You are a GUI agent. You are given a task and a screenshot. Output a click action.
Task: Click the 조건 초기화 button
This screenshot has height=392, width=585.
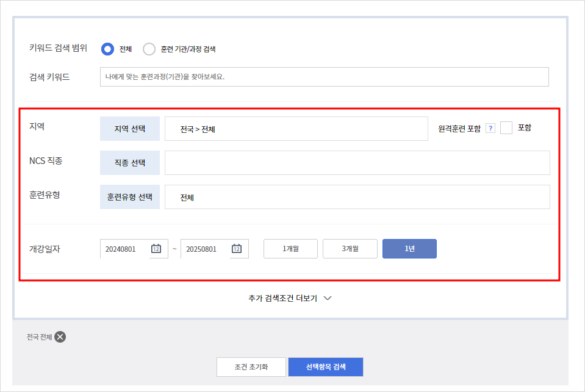coord(251,367)
